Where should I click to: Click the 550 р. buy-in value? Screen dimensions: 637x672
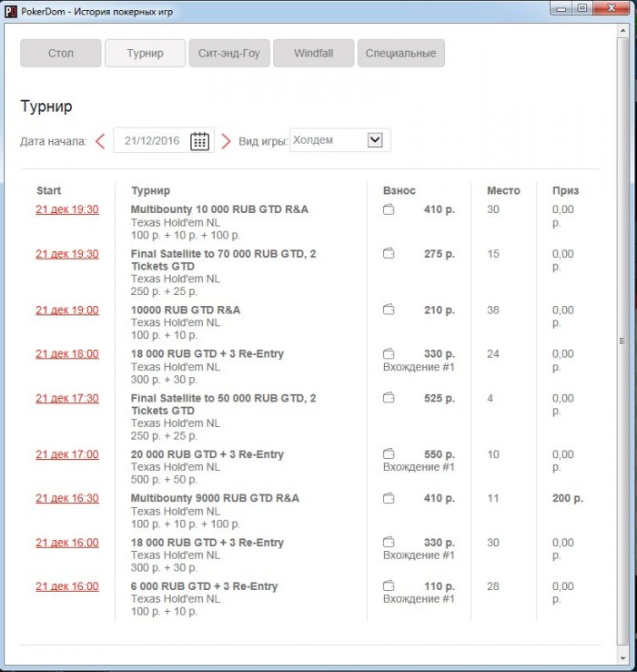click(x=440, y=454)
